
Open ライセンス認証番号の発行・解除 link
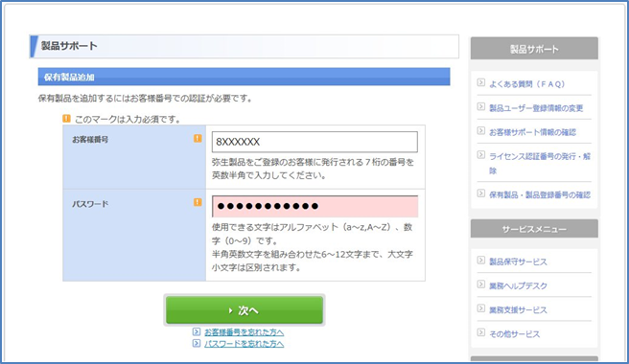pos(540,163)
